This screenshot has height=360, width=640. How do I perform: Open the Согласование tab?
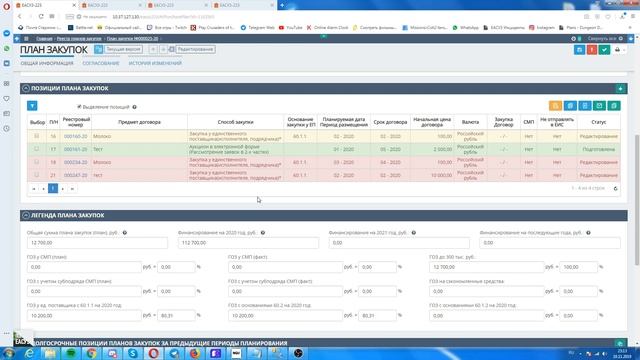pos(101,63)
